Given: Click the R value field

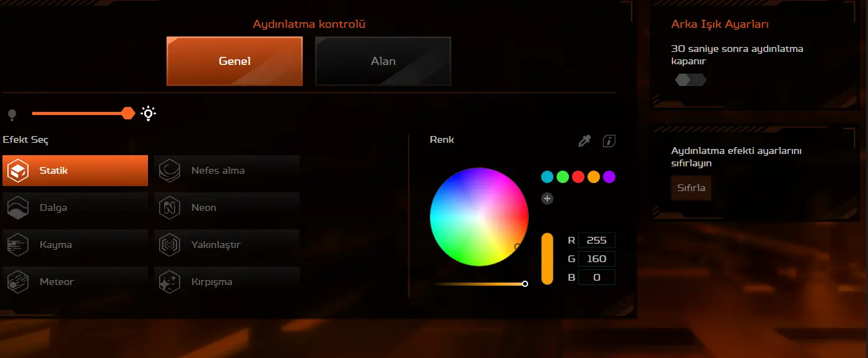Looking at the screenshot, I should pyautogui.click(x=597, y=241).
